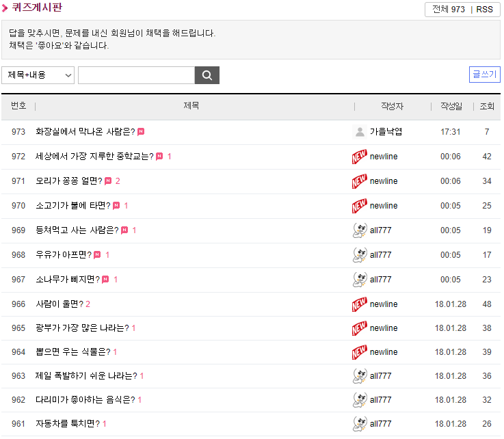Viewport: 504px width, 439px height.
Task: Open post 오리가 꽁꽁 얼면?
Action: click(x=68, y=181)
